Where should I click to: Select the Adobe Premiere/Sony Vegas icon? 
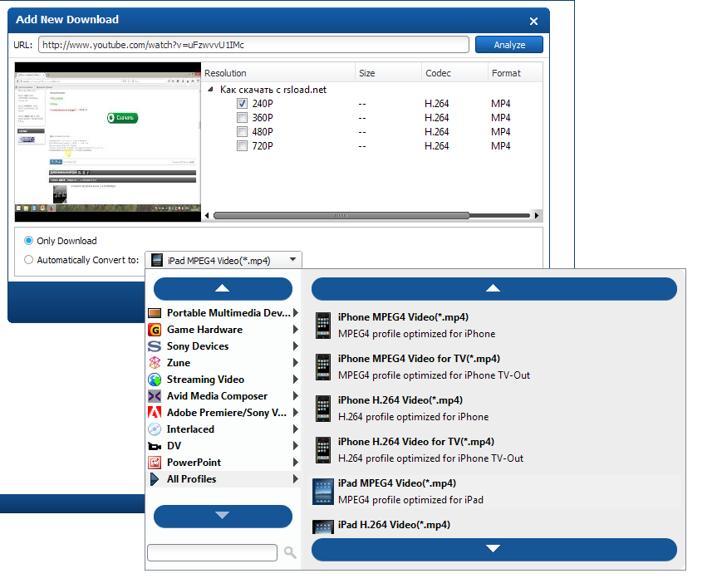click(155, 413)
